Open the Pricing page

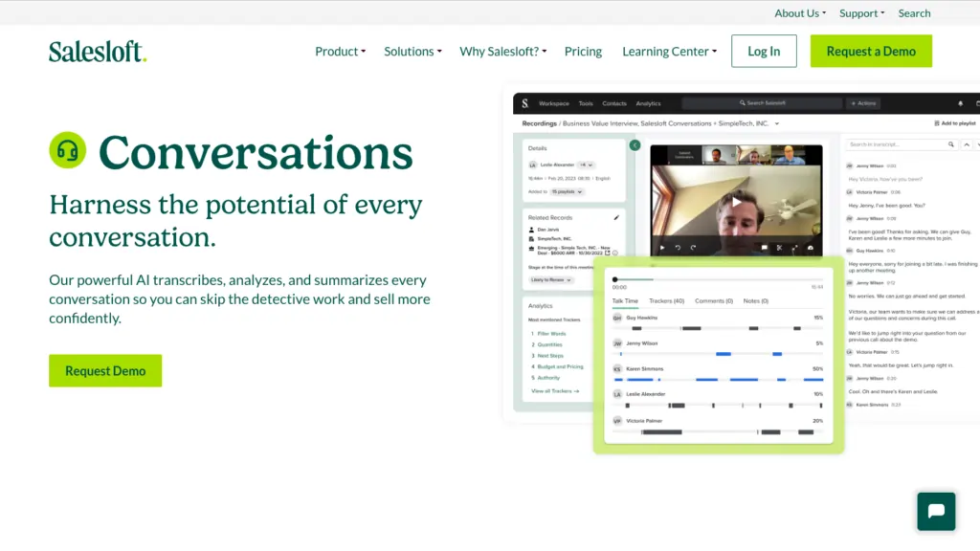click(583, 52)
